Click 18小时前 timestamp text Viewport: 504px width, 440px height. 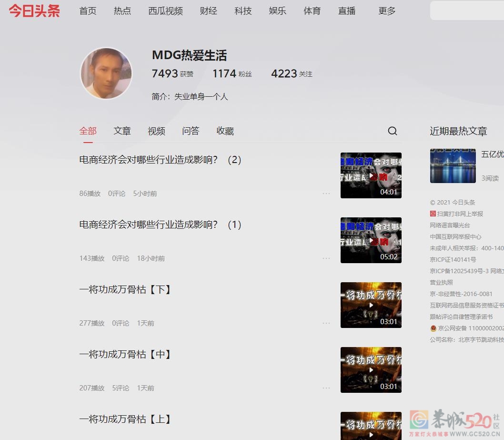pyautogui.click(x=151, y=258)
